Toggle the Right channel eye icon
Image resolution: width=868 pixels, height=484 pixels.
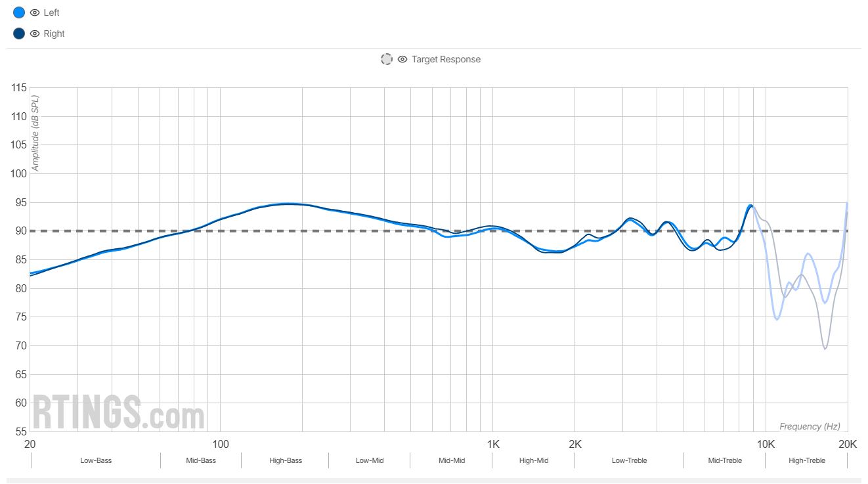tap(35, 33)
